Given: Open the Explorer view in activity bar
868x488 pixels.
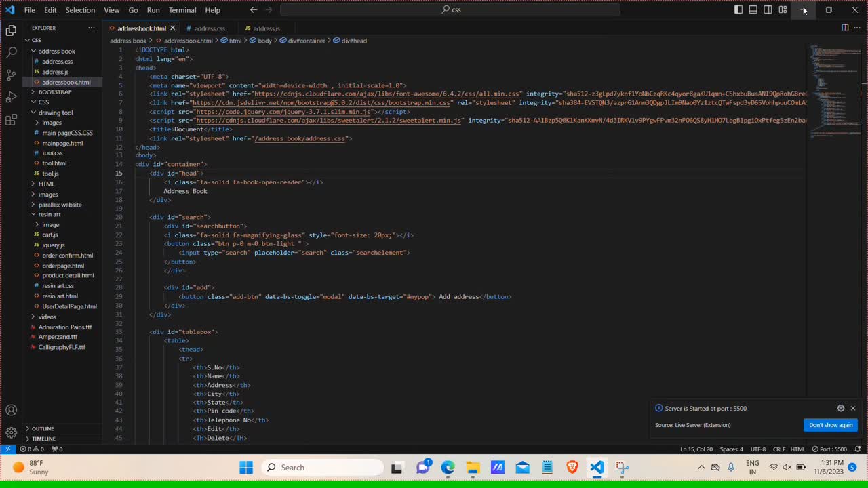Looking at the screenshot, I should [11, 30].
